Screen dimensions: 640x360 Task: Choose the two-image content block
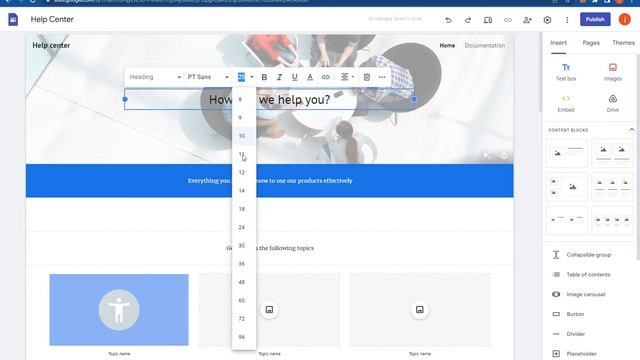[612, 153]
